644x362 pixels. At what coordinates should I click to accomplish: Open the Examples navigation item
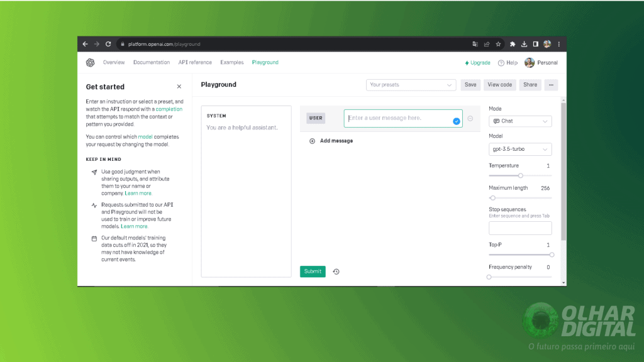click(x=231, y=62)
